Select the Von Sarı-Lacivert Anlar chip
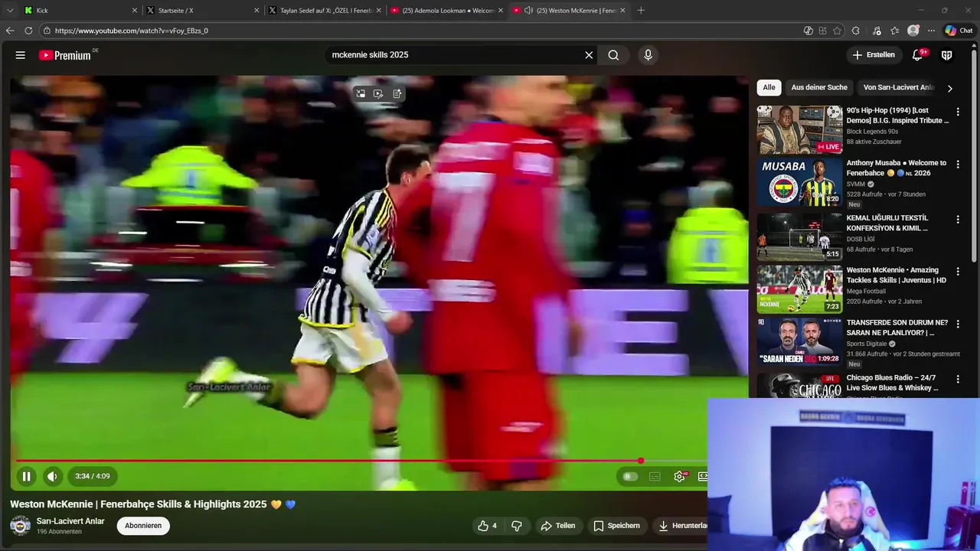 (x=899, y=87)
